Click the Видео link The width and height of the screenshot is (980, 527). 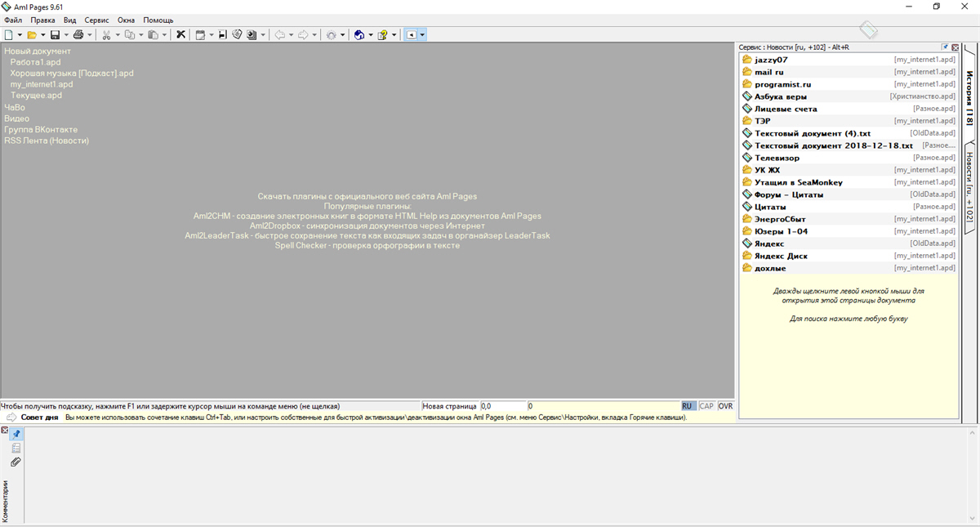(x=16, y=118)
